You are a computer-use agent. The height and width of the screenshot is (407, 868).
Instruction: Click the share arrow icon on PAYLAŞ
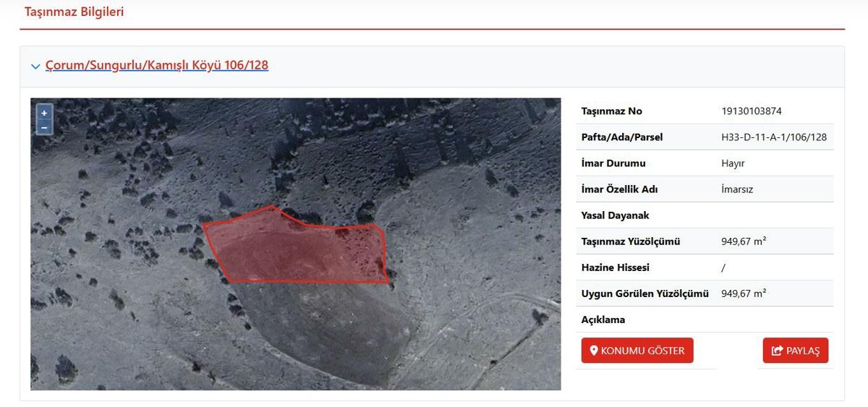tap(778, 351)
